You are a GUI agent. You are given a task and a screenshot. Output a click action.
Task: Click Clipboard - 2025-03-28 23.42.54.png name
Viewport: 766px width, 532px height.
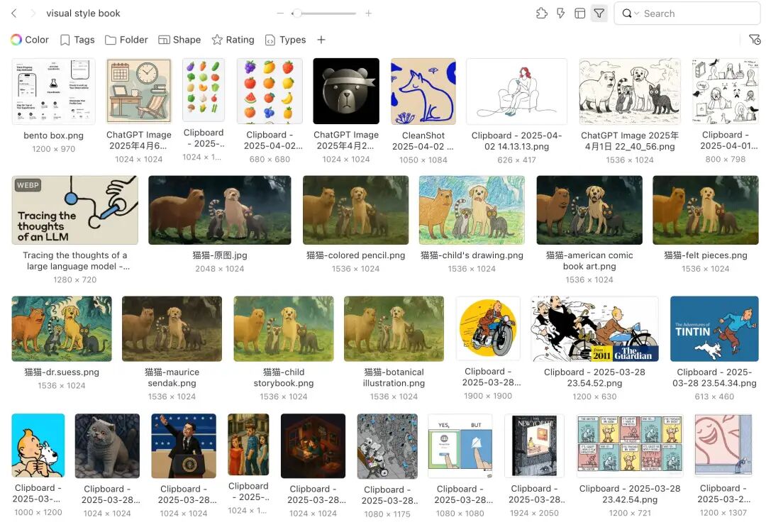click(x=630, y=494)
